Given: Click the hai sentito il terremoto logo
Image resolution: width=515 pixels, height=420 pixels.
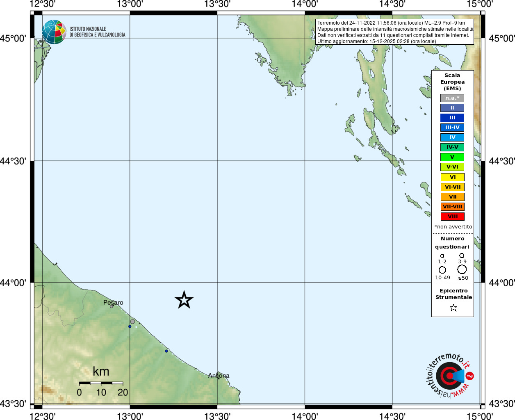Looking at the screenshot, I should pyautogui.click(x=450, y=376).
